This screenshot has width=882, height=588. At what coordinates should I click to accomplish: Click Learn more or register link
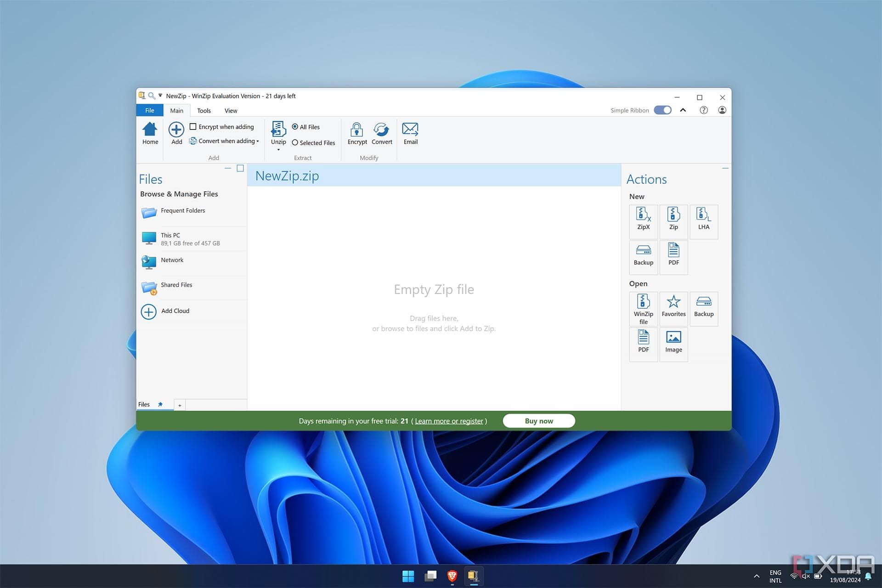pos(449,421)
